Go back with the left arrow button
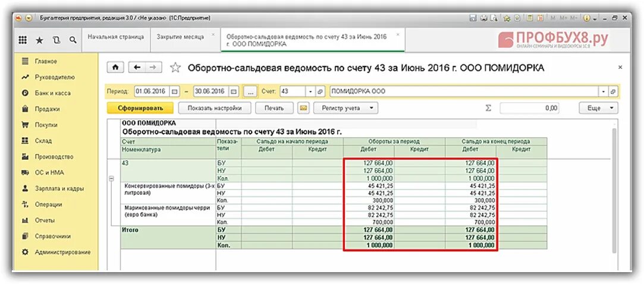Image resolution: width=644 pixels, height=284 pixels. click(137, 67)
